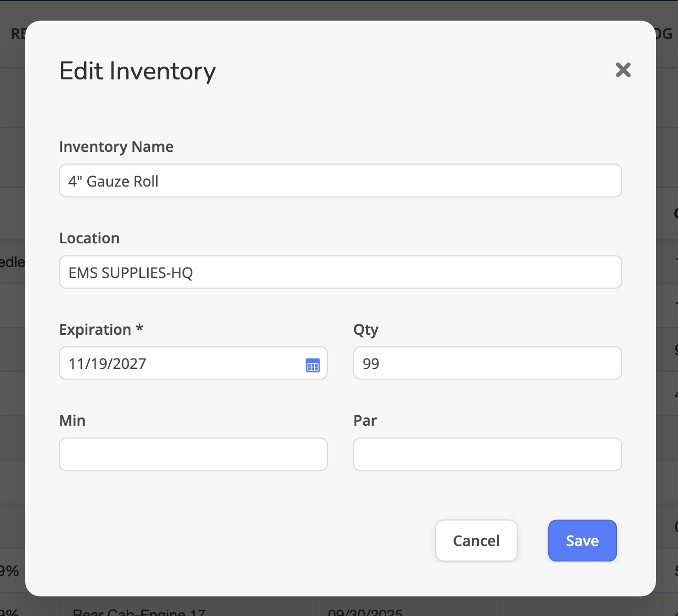Click the empty Min input field

193,455
